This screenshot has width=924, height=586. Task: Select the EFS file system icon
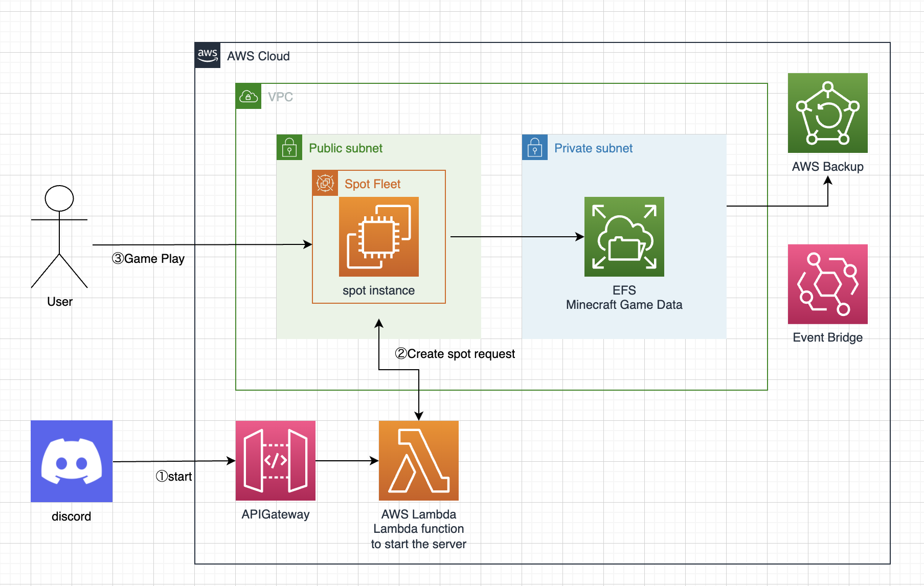(x=624, y=237)
